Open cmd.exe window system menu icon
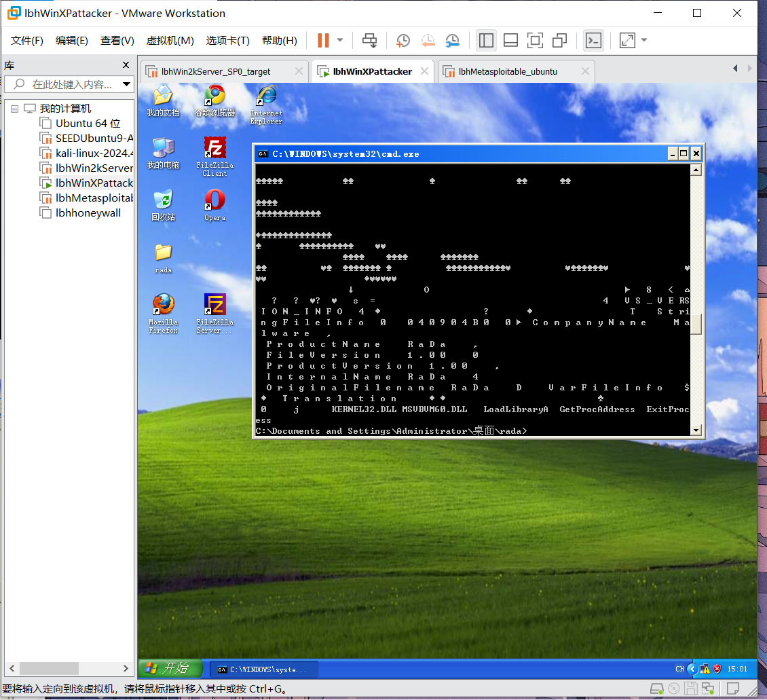 coord(263,154)
